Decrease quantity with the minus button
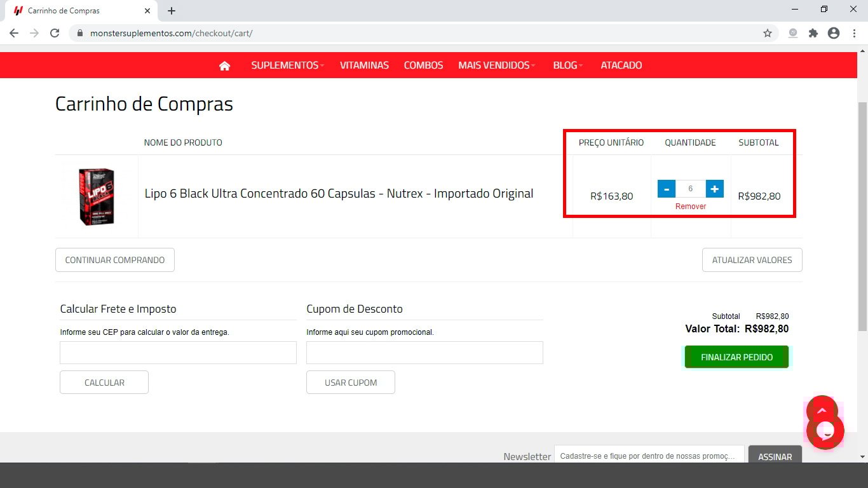This screenshot has height=488, width=868. tap(667, 189)
